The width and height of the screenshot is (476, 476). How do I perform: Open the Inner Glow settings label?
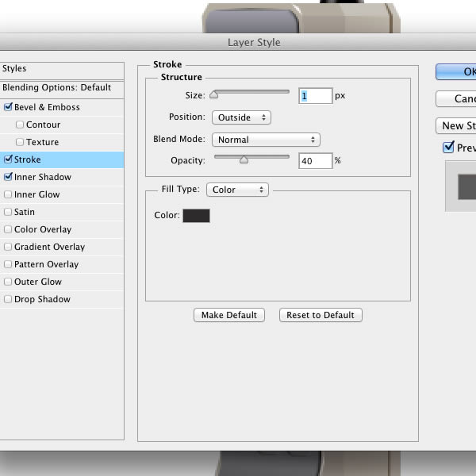tap(37, 194)
